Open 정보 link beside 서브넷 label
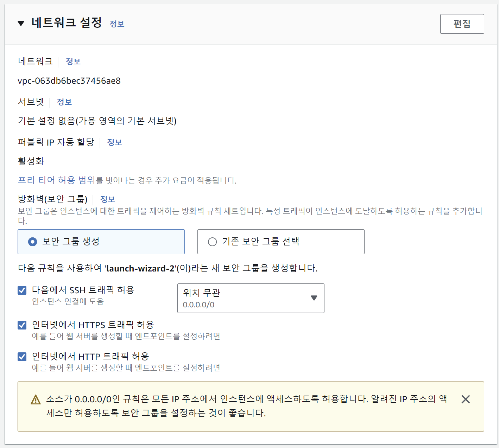This screenshot has height=448, width=499. tap(64, 102)
